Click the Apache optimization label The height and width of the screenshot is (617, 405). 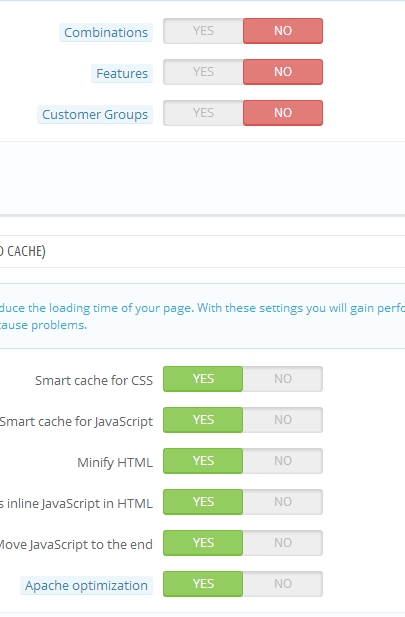click(x=87, y=586)
